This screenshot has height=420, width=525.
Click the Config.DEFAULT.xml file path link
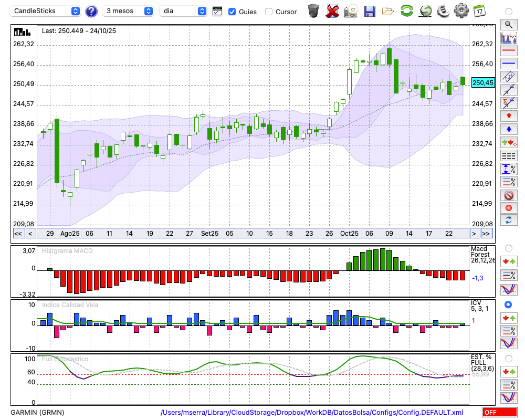coord(312,412)
